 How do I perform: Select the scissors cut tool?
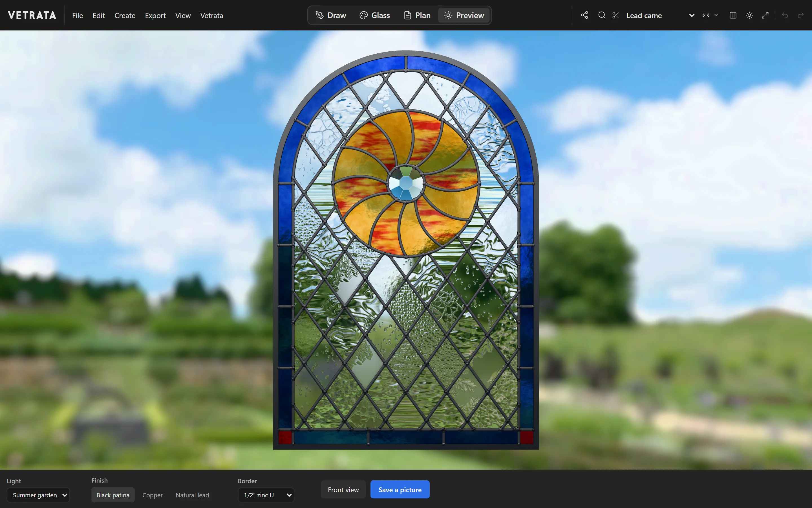tap(615, 16)
